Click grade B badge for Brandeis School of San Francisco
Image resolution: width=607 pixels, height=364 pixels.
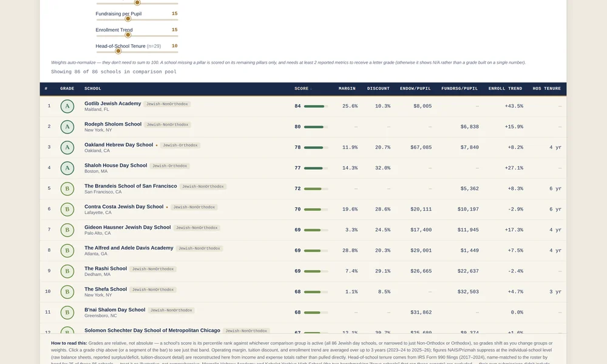coord(67,189)
